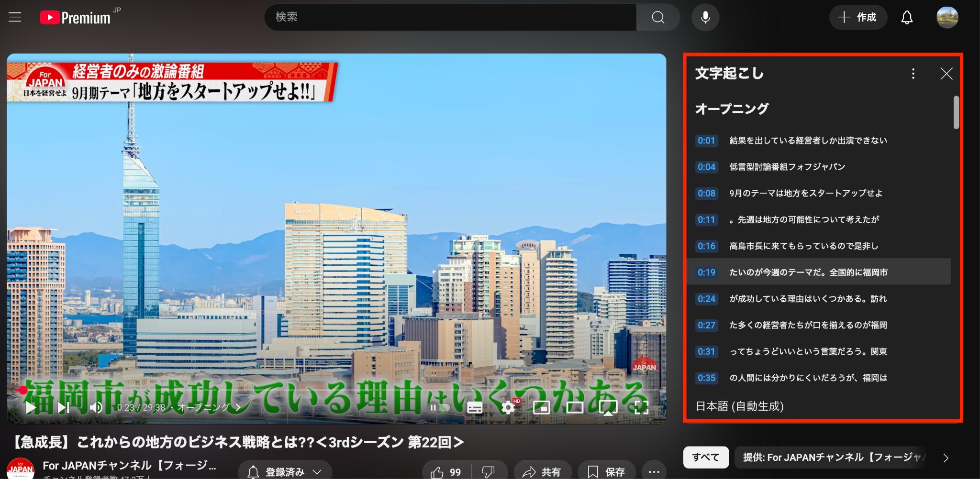Select the 提供: For JAPANチャンネル chip
980x479 pixels.
[x=833, y=457]
